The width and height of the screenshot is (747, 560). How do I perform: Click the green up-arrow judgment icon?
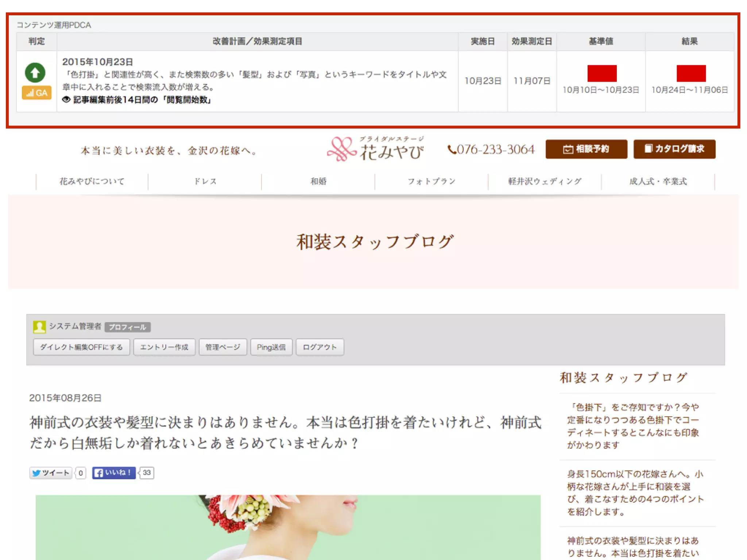35,73
